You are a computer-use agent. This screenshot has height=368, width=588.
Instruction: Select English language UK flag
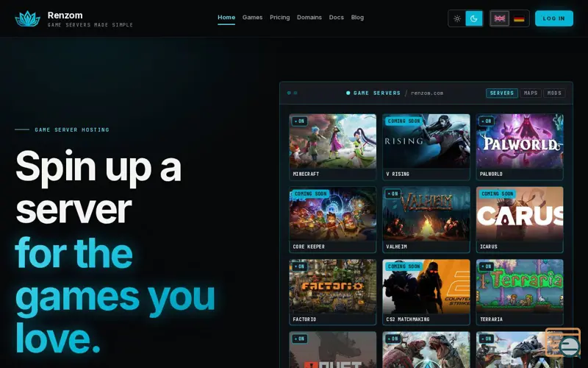click(500, 18)
